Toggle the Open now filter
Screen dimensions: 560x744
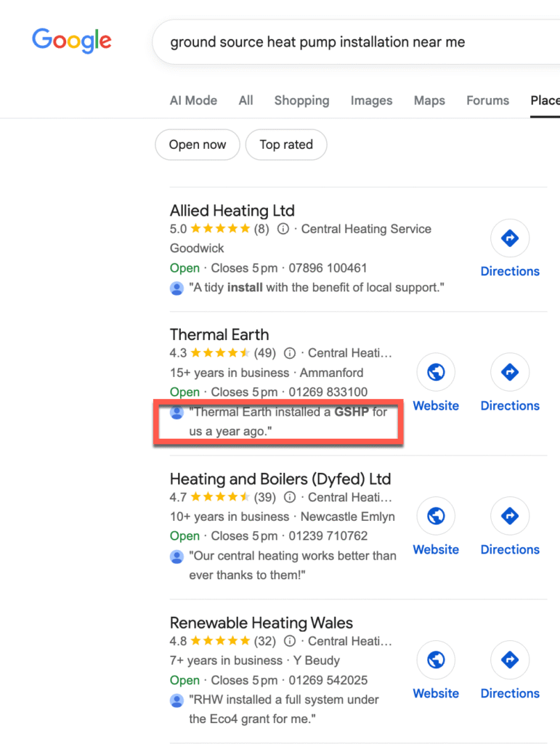(198, 145)
